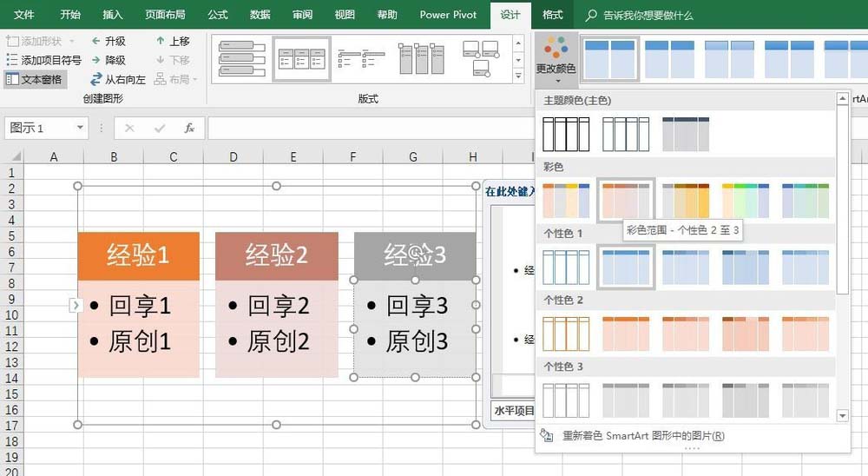Expand the text pane arrow on SmartArt left edge
The height and width of the screenshot is (476, 868).
(x=76, y=305)
